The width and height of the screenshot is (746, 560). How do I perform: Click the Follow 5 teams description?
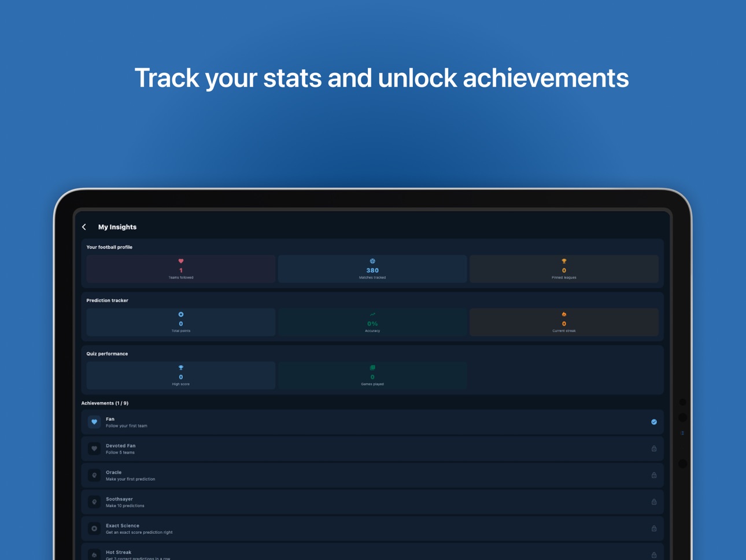coord(120,452)
